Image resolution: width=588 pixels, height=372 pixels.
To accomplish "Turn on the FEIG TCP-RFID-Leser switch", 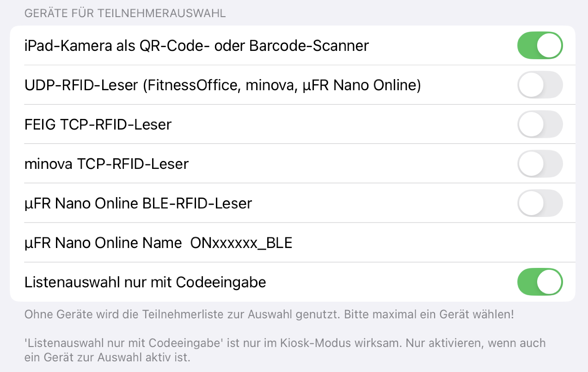I will tap(539, 124).
